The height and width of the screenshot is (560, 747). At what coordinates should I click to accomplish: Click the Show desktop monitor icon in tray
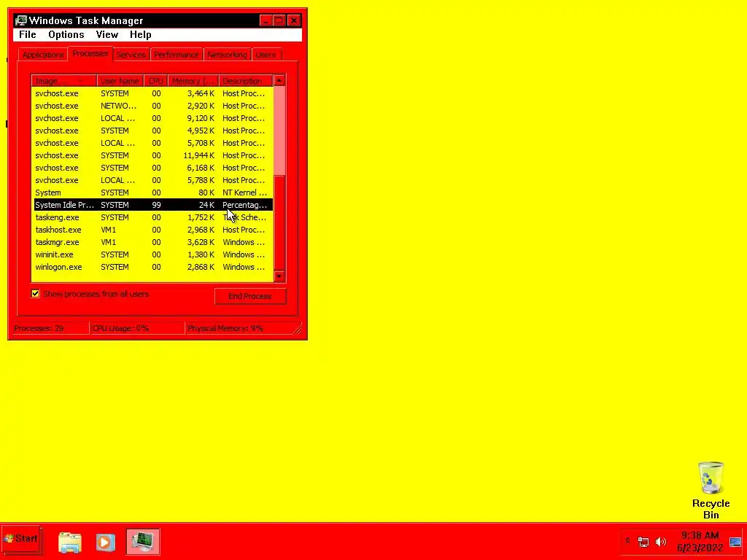(x=735, y=542)
